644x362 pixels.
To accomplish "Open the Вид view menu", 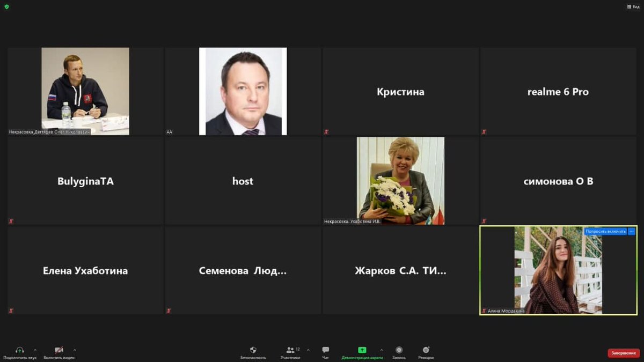I will pyautogui.click(x=633, y=6).
